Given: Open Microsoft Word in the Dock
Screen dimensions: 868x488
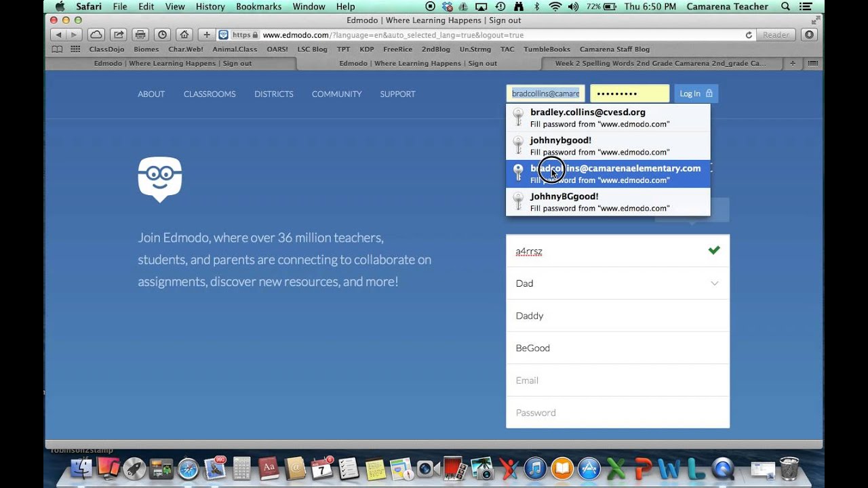Looking at the screenshot, I should point(669,468).
